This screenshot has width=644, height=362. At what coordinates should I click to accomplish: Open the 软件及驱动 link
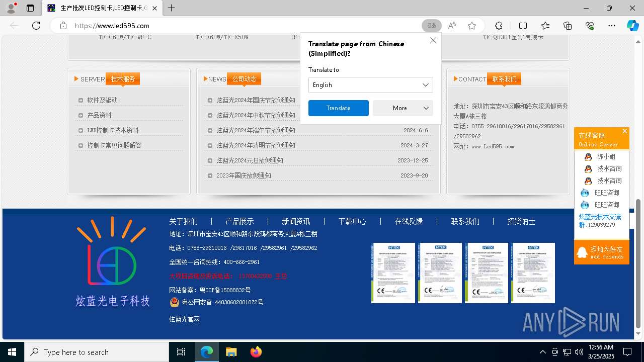pyautogui.click(x=102, y=100)
